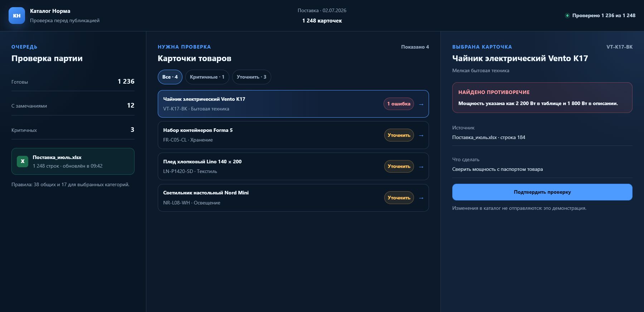Open the 1 ошибка badge on Vento K17
Viewport: 644px width, 312px height.
399,104
